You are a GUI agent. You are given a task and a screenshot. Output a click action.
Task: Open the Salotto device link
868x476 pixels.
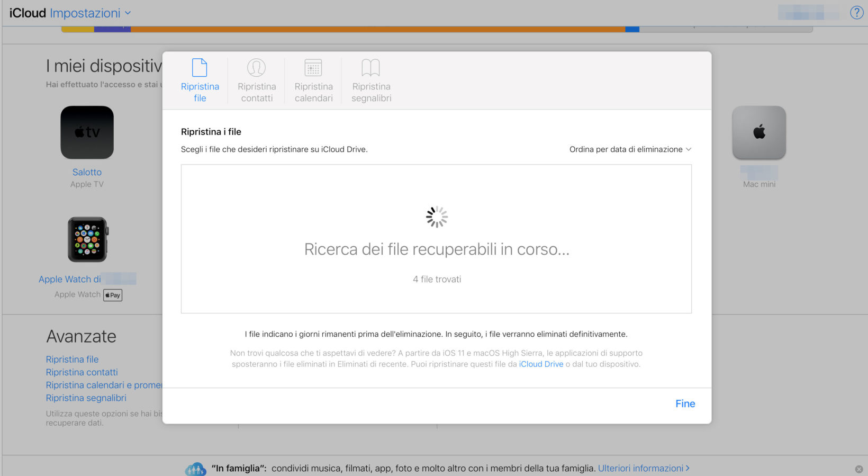pos(87,172)
